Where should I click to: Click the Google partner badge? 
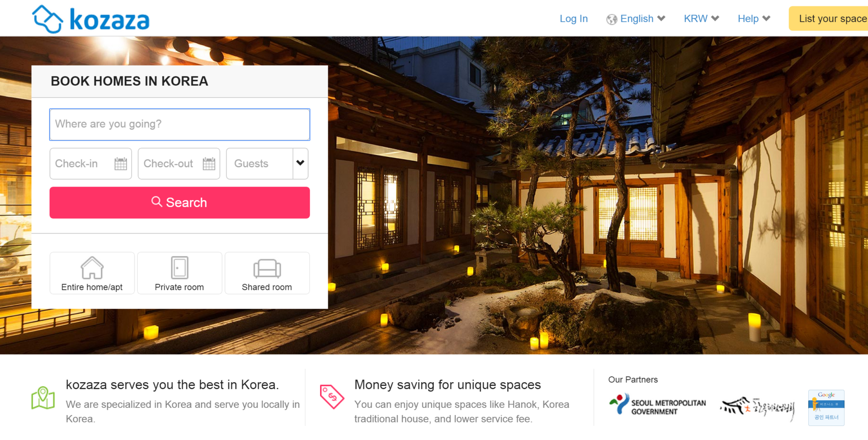pos(826,407)
